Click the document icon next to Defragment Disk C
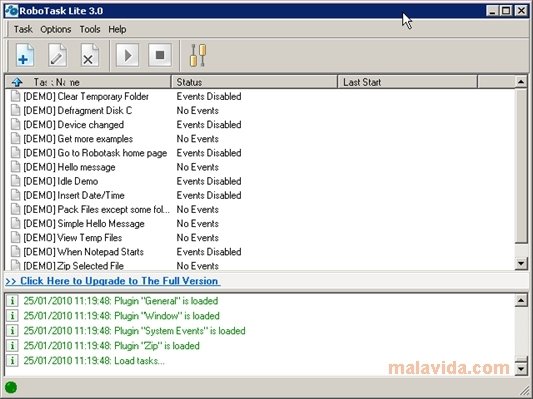The height and width of the screenshot is (399, 533). tap(15, 110)
